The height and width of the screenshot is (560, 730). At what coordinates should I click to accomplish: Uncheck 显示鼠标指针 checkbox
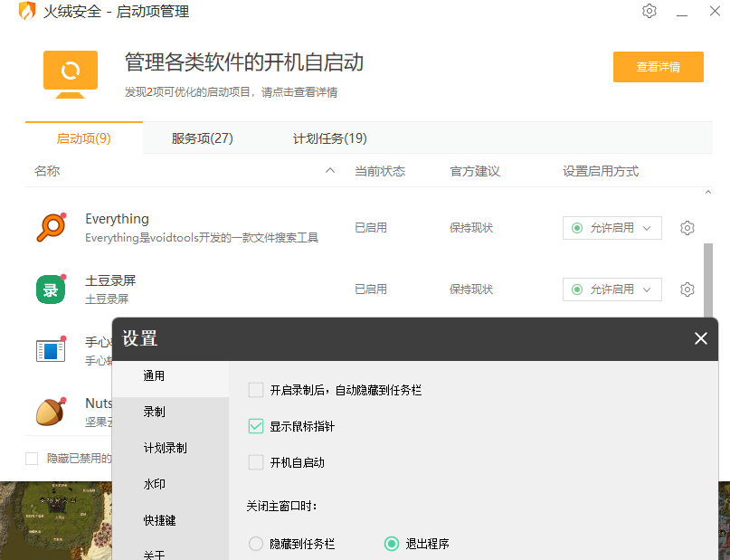click(256, 426)
